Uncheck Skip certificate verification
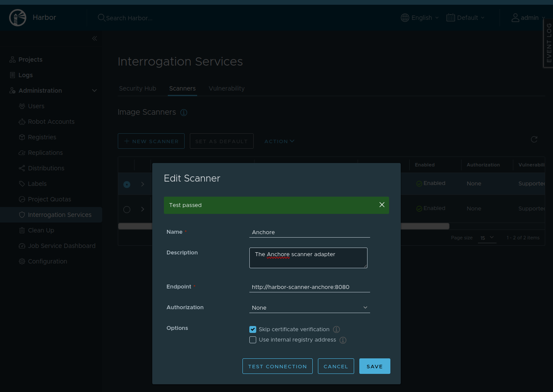The height and width of the screenshot is (392, 553). tap(253, 329)
